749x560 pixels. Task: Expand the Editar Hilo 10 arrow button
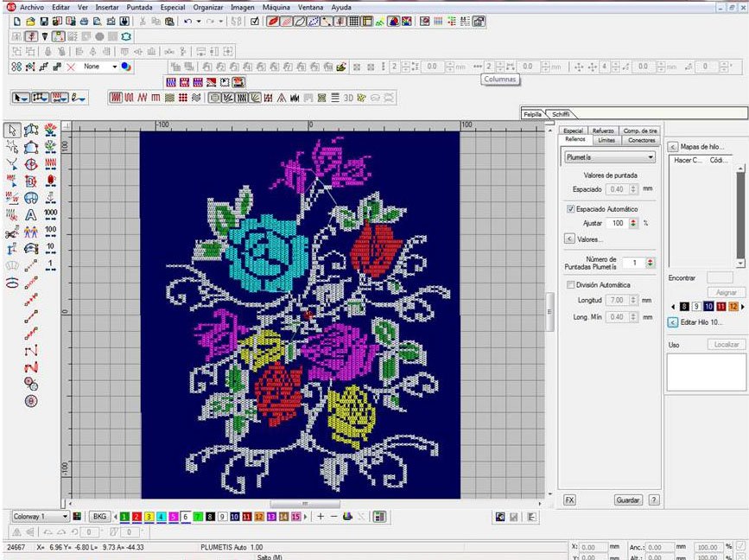coord(673,322)
